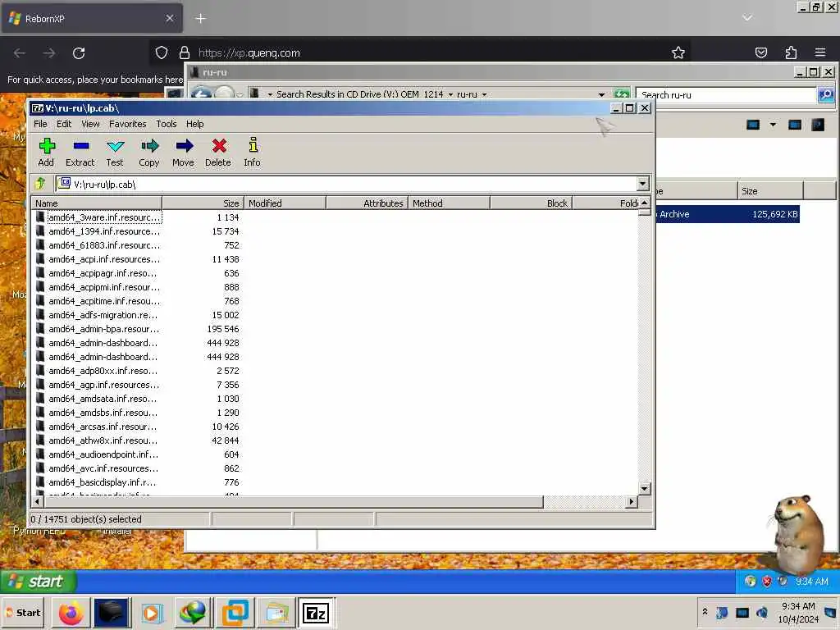Viewport: 840px width, 630px height.
Task: Expand the 7-Zip address path dropdown
Action: pyautogui.click(x=643, y=184)
